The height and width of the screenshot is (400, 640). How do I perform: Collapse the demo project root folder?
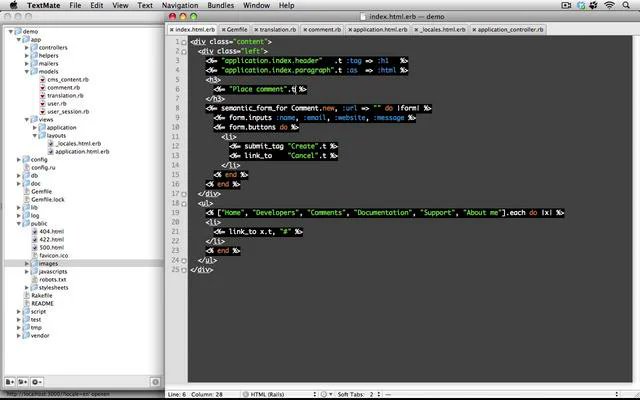pyautogui.click(x=11, y=31)
